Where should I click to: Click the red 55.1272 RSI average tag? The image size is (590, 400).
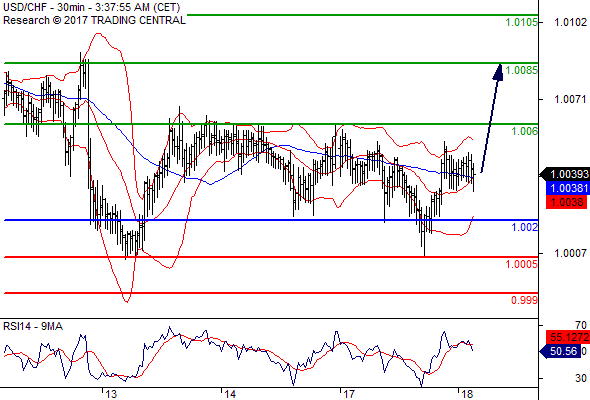point(567,337)
